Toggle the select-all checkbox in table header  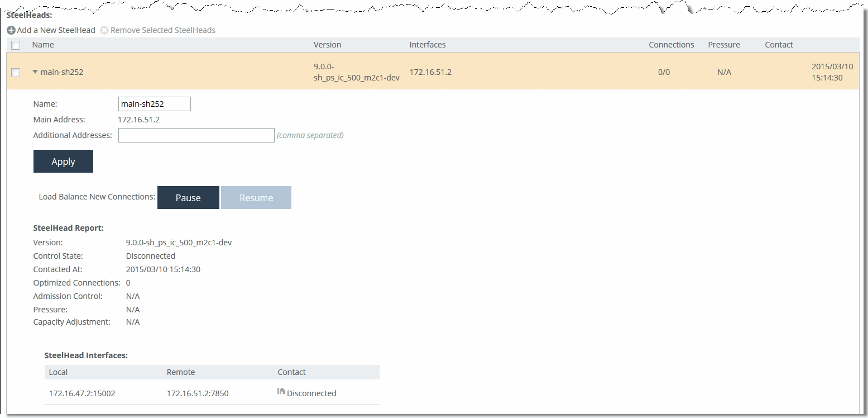tap(16, 45)
